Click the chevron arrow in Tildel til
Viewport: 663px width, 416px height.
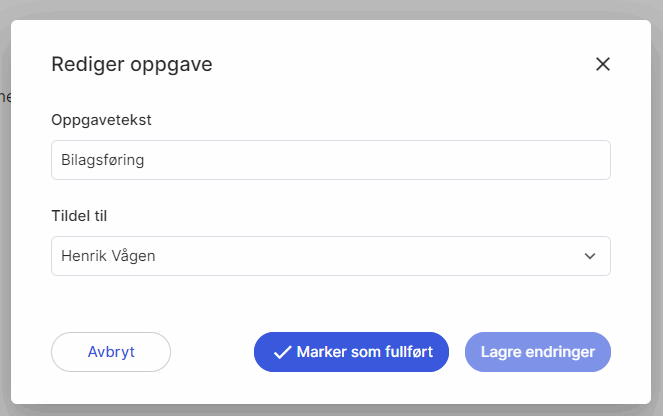pyautogui.click(x=590, y=256)
